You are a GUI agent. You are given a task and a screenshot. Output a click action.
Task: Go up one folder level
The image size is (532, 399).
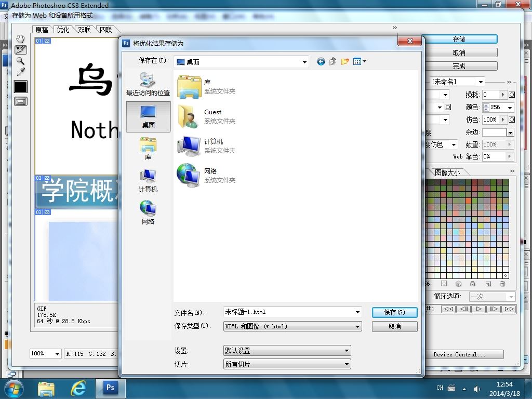pyautogui.click(x=332, y=61)
